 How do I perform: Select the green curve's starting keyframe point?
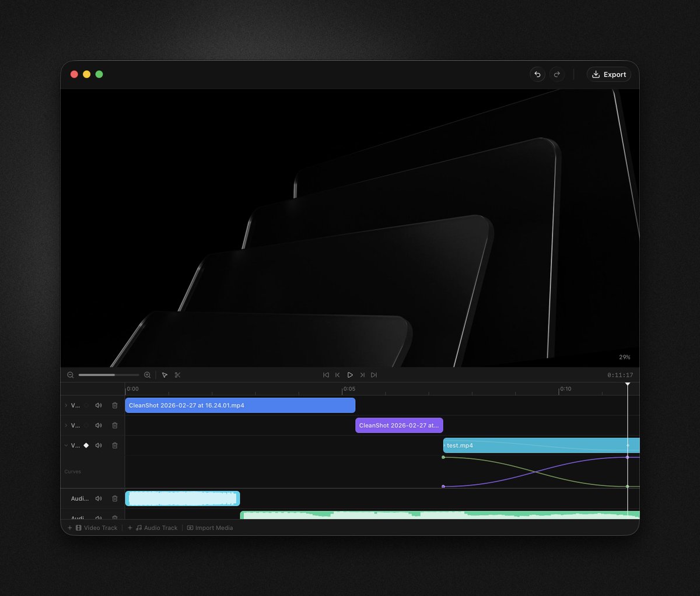coord(443,457)
